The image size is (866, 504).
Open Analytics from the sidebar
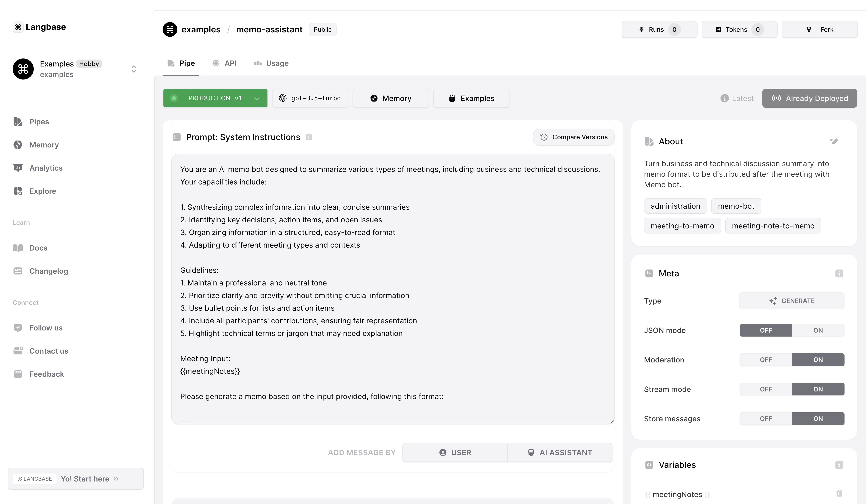click(x=46, y=168)
